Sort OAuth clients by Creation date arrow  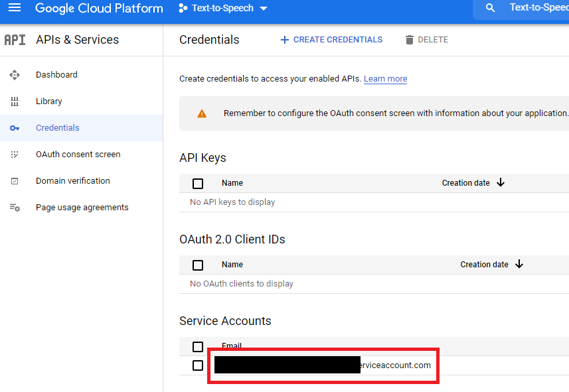(x=519, y=264)
